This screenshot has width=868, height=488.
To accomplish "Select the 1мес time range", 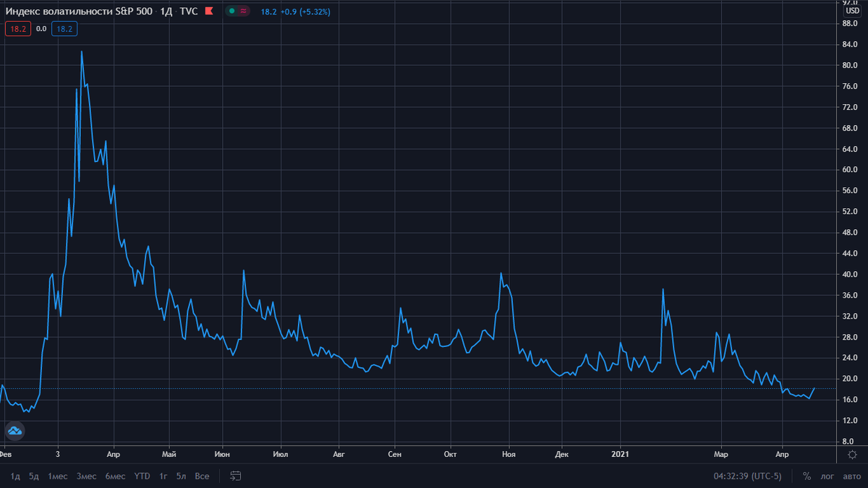I will (58, 476).
